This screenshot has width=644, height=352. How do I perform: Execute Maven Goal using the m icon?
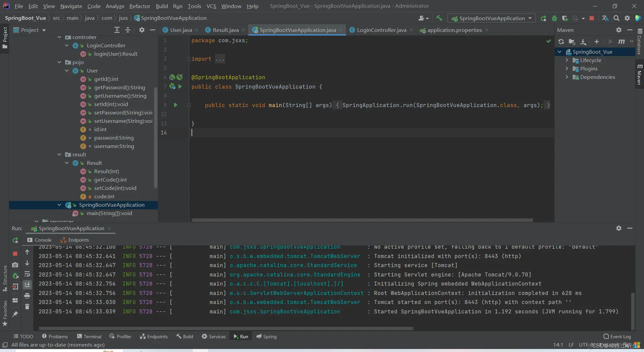pyautogui.click(x=622, y=41)
